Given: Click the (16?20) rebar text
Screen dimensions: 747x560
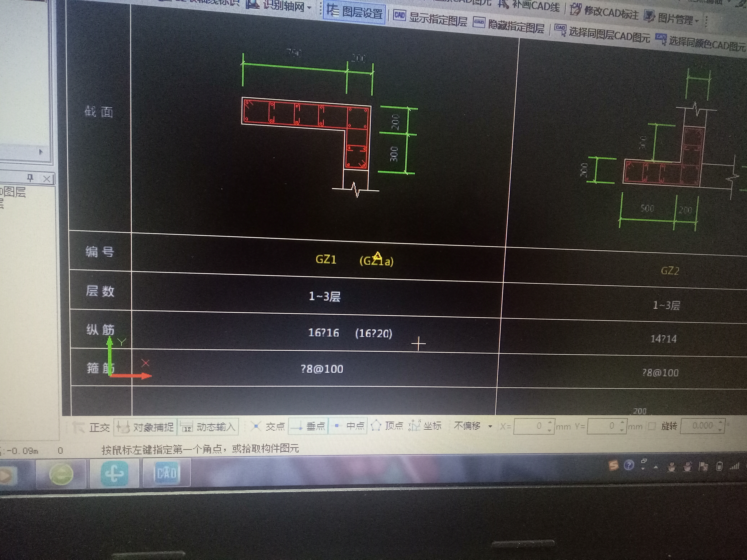Looking at the screenshot, I should tap(373, 333).
